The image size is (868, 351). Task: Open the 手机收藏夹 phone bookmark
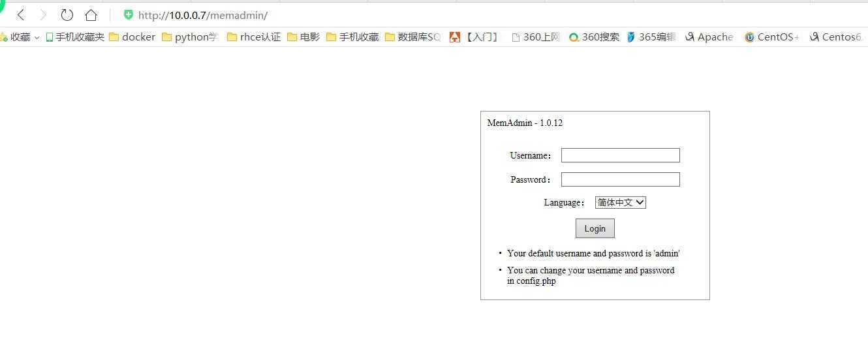[x=74, y=37]
